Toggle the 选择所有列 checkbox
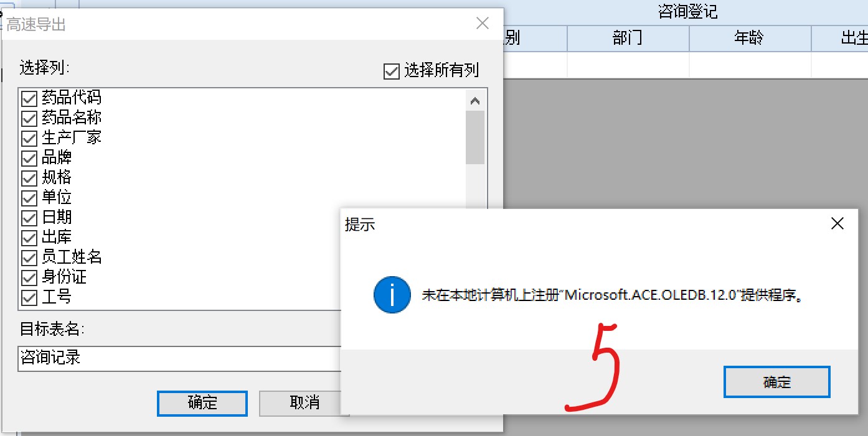This screenshot has height=436, width=868. coord(391,71)
